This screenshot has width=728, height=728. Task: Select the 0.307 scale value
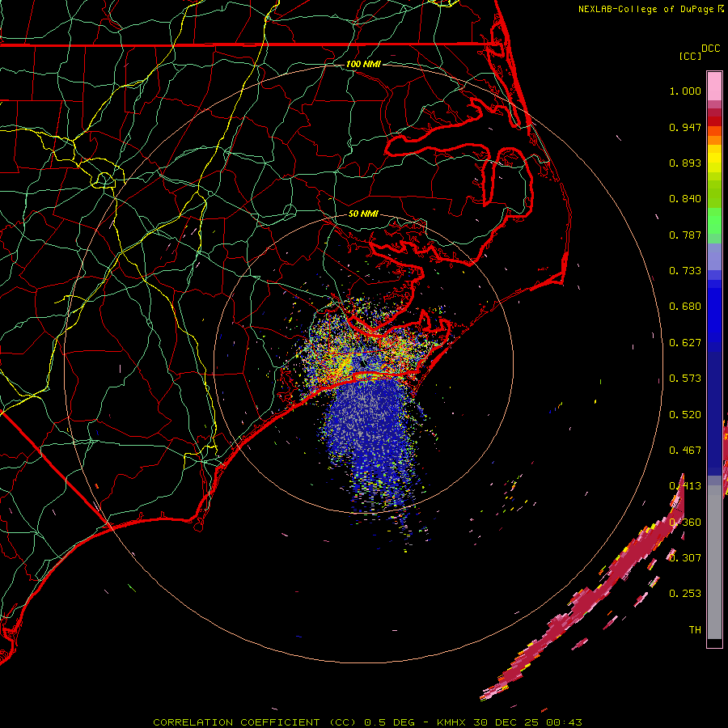tap(685, 558)
